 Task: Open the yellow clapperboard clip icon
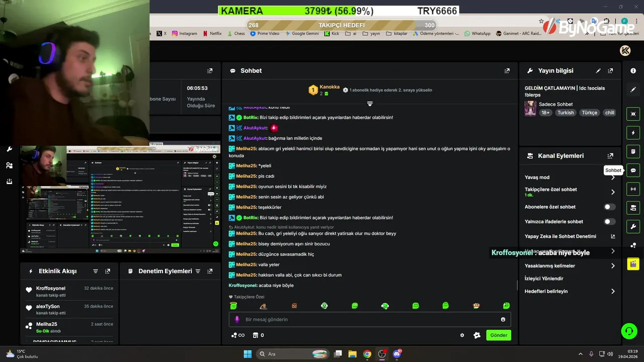pyautogui.click(x=633, y=263)
